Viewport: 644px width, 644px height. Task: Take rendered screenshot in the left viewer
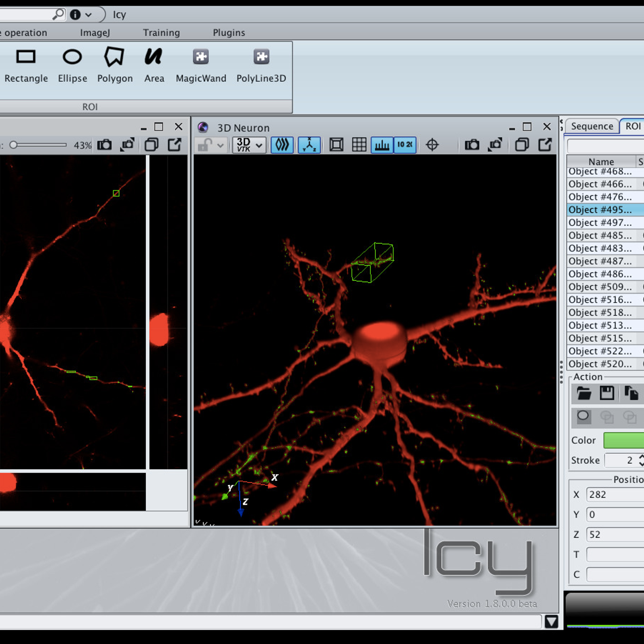pos(128,144)
